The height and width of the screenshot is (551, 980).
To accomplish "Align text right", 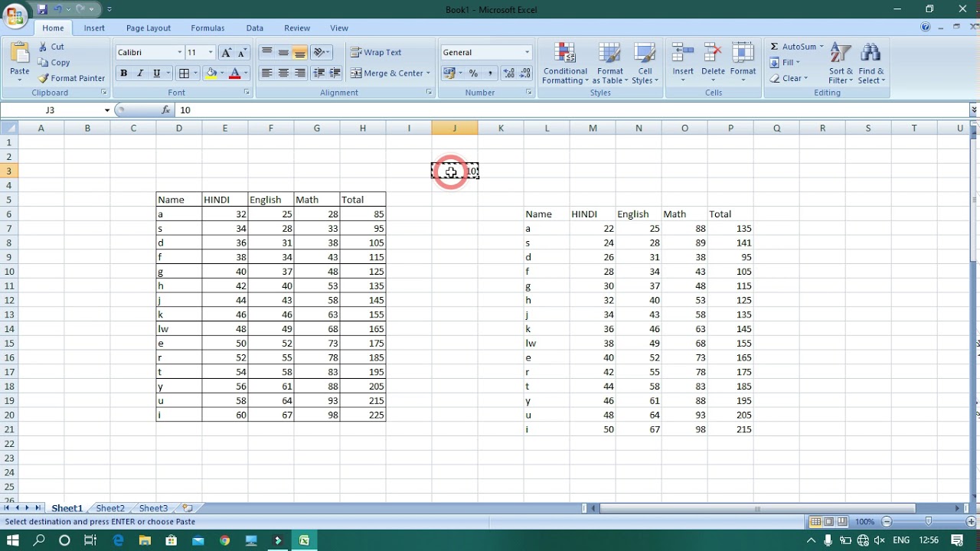I will 300,73.
